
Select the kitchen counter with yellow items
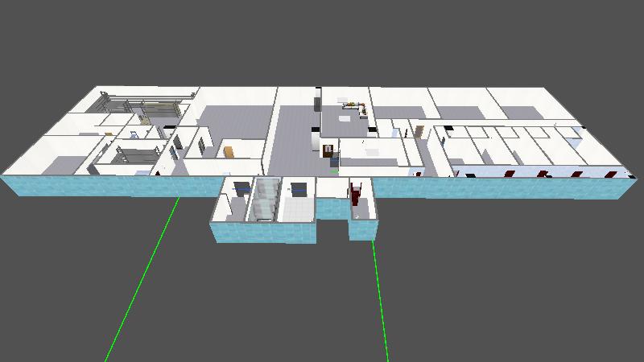(354, 106)
